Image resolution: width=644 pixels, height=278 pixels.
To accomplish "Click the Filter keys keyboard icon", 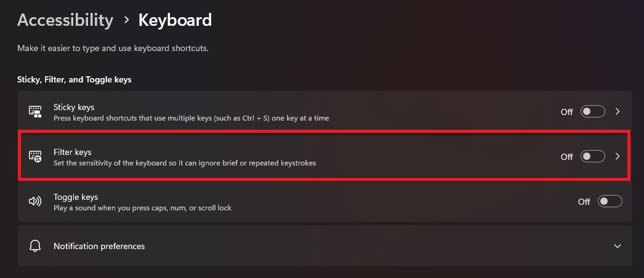I will coord(35,157).
